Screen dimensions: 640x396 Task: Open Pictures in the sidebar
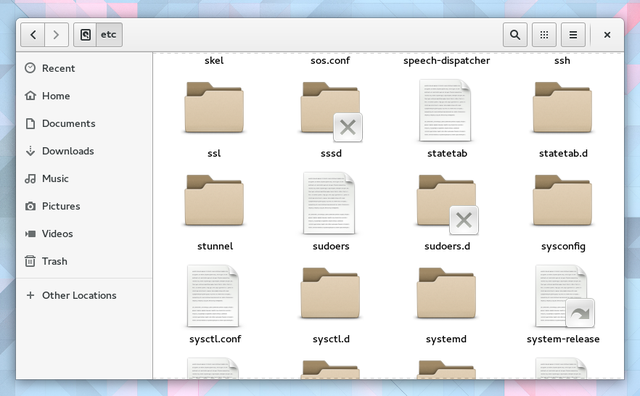pos(84,206)
